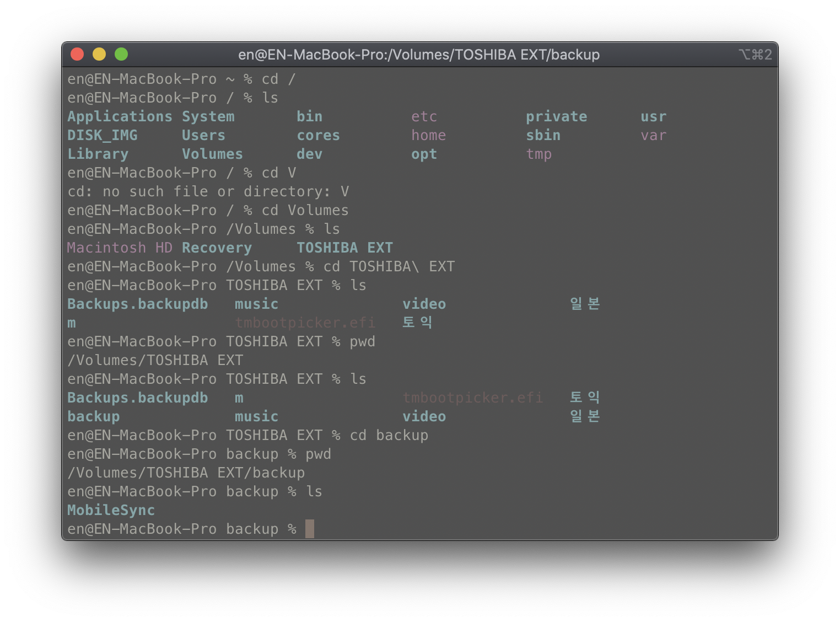This screenshot has height=622, width=840.
Task: Click the 'cd TOSHIBA\ EXT' command line
Action: click(x=389, y=267)
